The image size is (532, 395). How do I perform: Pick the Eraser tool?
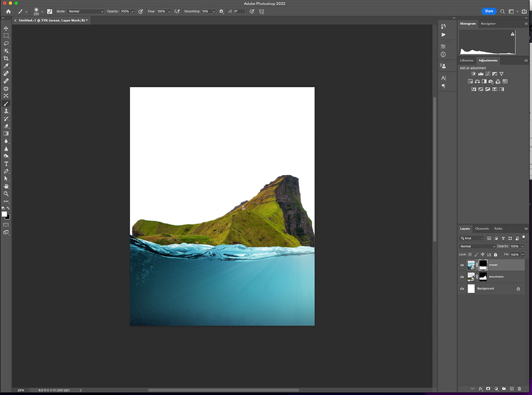coord(6,126)
